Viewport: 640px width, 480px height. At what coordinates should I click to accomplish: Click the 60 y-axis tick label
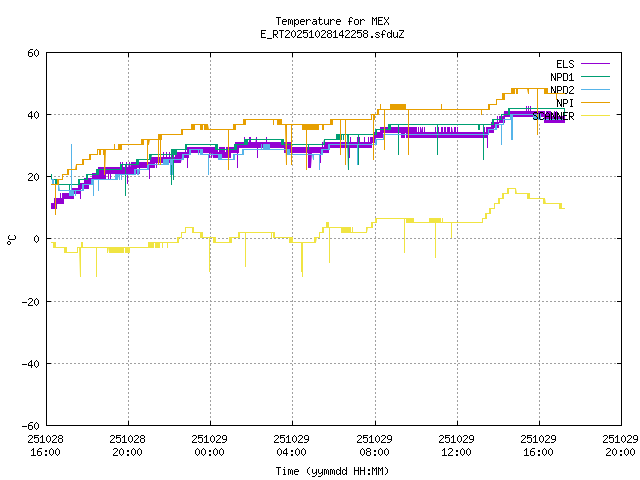click(x=33, y=53)
